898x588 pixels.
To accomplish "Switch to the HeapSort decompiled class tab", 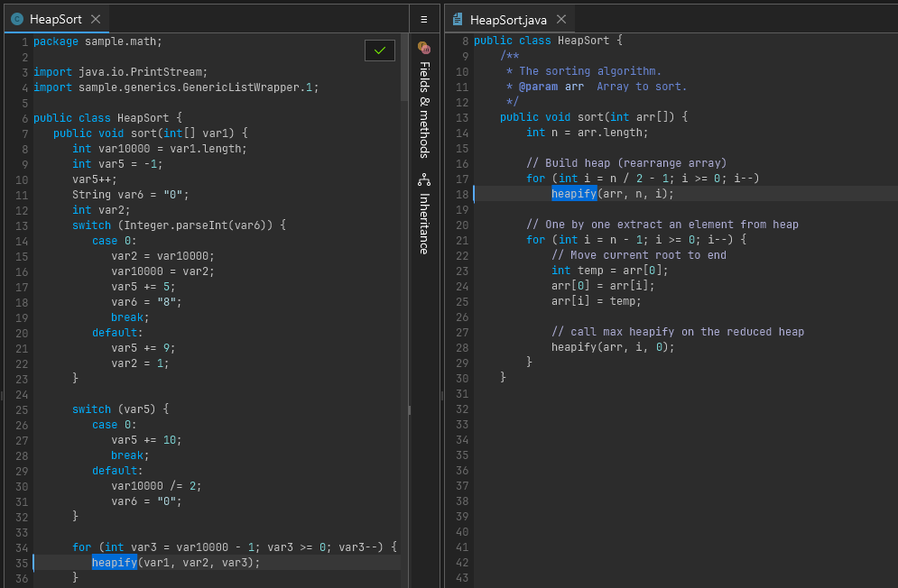I will (x=56, y=19).
